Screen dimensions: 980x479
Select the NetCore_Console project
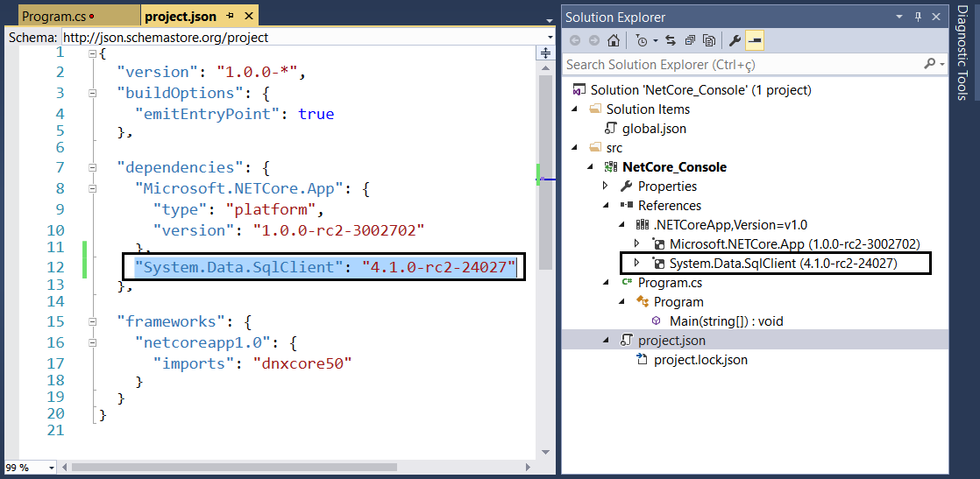(674, 167)
